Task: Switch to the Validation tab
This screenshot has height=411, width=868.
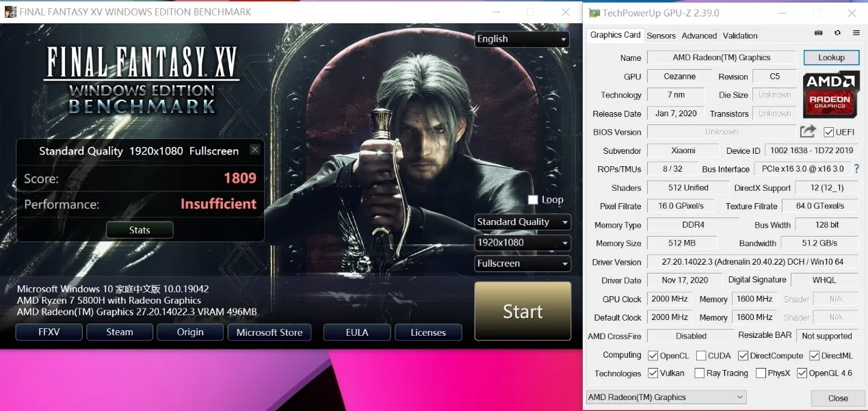Action: [x=740, y=36]
